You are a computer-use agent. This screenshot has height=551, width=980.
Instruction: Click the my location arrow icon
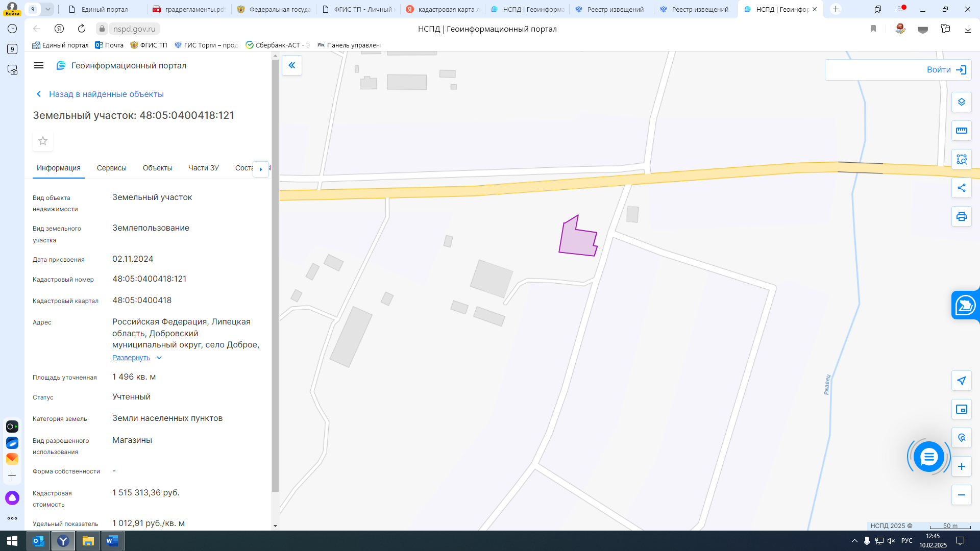[x=961, y=381]
